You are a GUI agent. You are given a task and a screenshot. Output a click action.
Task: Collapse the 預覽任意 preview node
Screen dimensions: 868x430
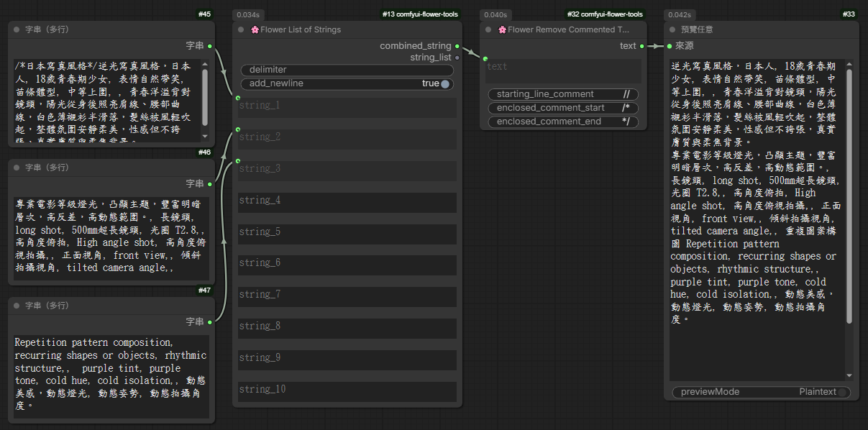(x=673, y=29)
